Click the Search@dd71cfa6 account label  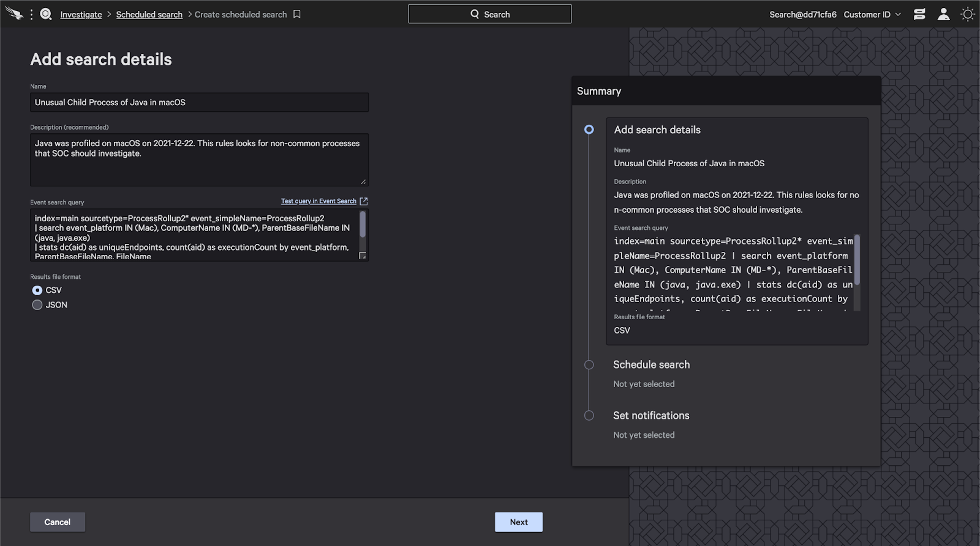pyautogui.click(x=803, y=15)
